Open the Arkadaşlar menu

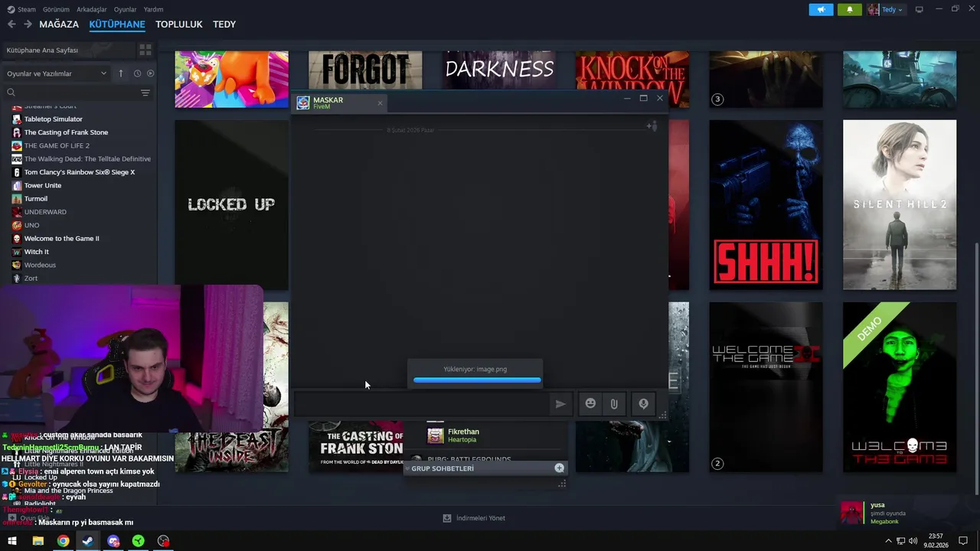pyautogui.click(x=92, y=9)
